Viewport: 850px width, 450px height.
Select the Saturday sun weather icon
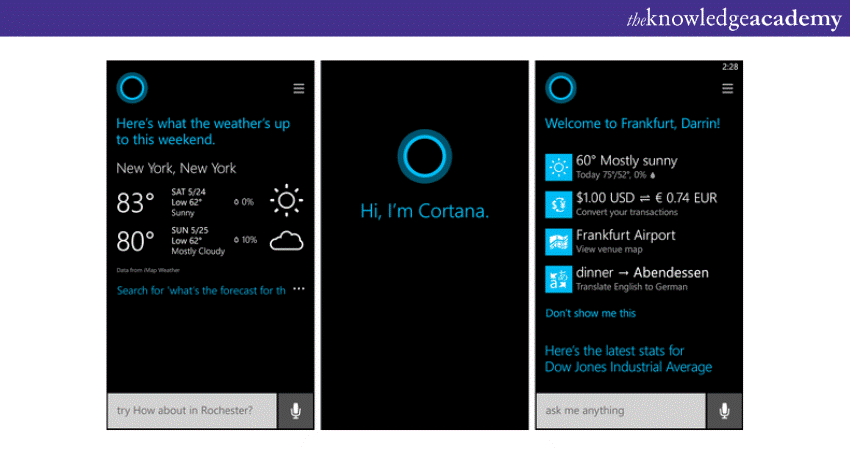[x=286, y=202]
